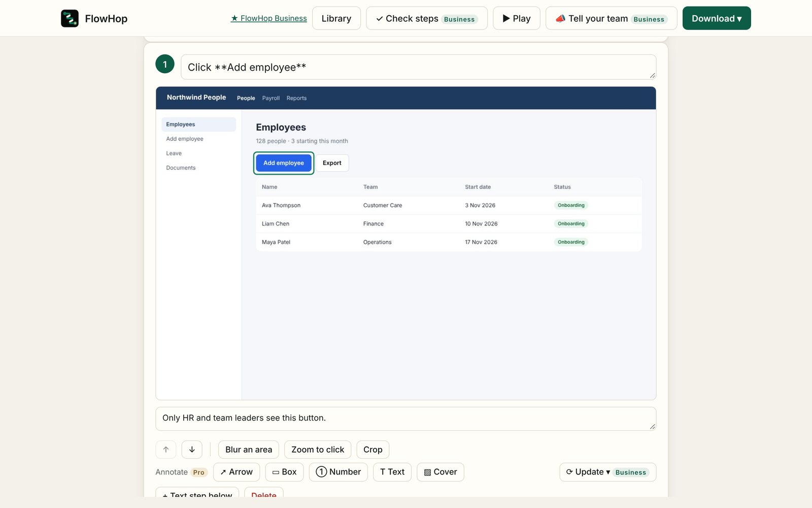This screenshot has width=812, height=508.
Task: Select the Box annotation tool
Action: coord(284,472)
